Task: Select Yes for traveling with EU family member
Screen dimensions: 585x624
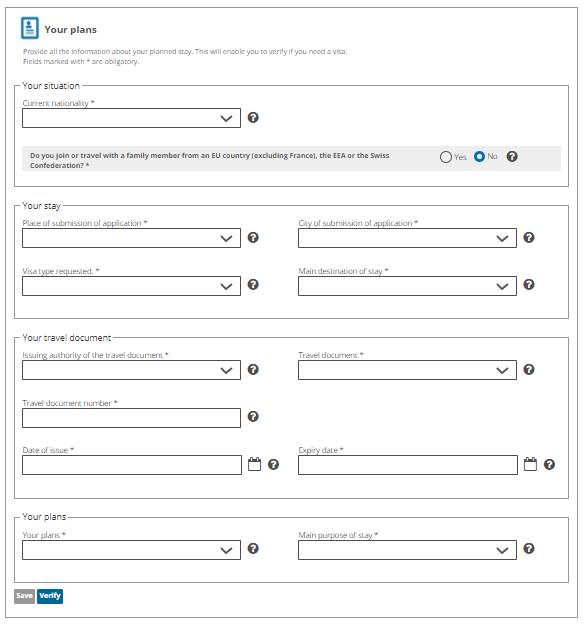Action: [446, 157]
